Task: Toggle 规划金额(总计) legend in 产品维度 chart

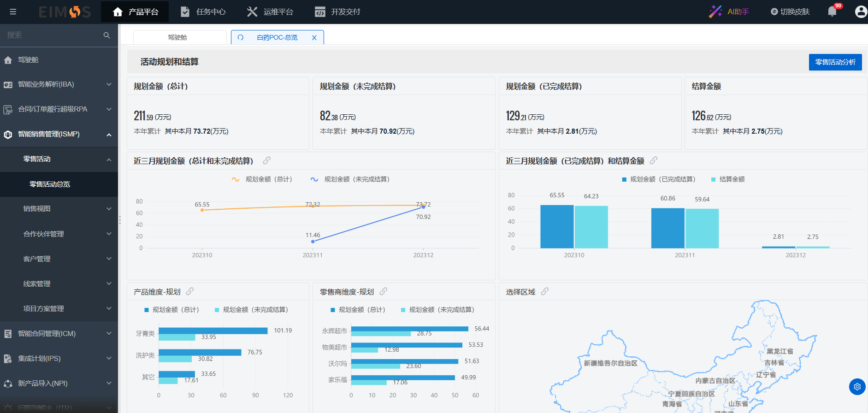Action: pos(171,310)
